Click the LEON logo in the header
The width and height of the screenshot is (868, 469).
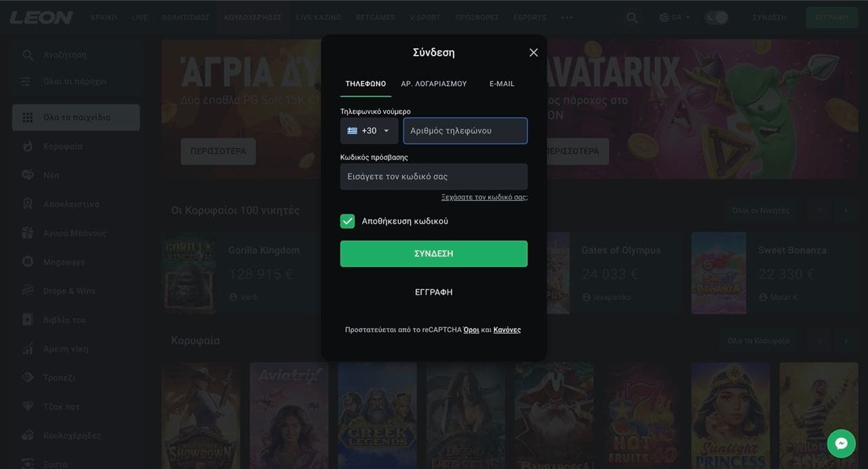coord(41,18)
